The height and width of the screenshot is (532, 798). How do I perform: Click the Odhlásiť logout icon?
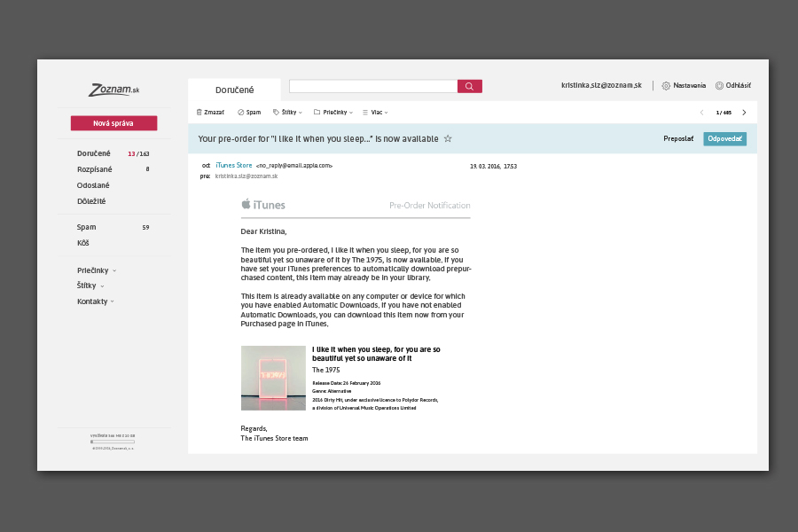coord(719,86)
